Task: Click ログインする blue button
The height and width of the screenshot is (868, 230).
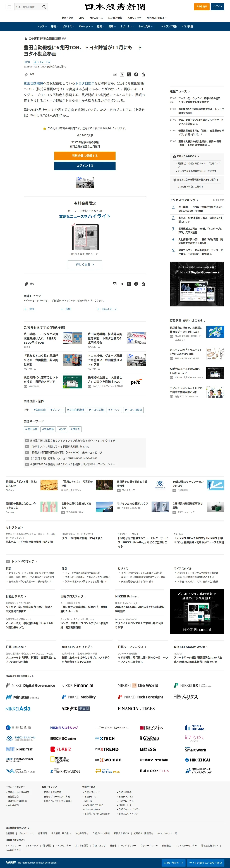Action: coord(85,166)
